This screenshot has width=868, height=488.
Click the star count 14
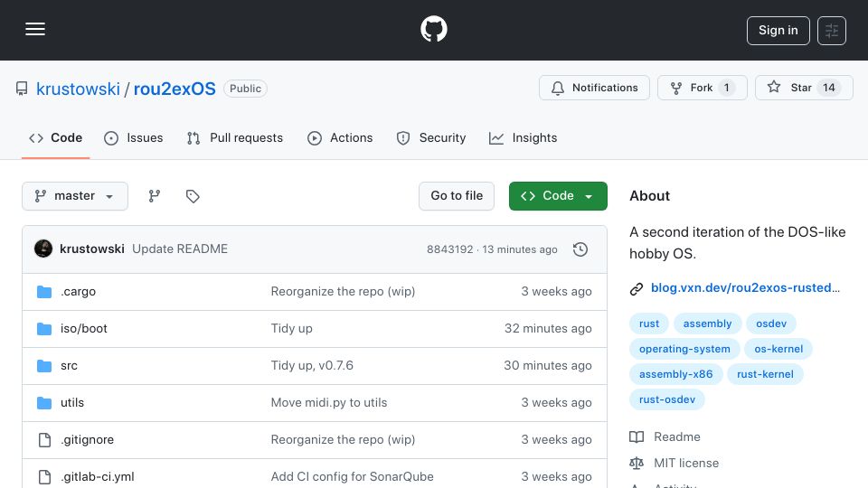tap(828, 88)
